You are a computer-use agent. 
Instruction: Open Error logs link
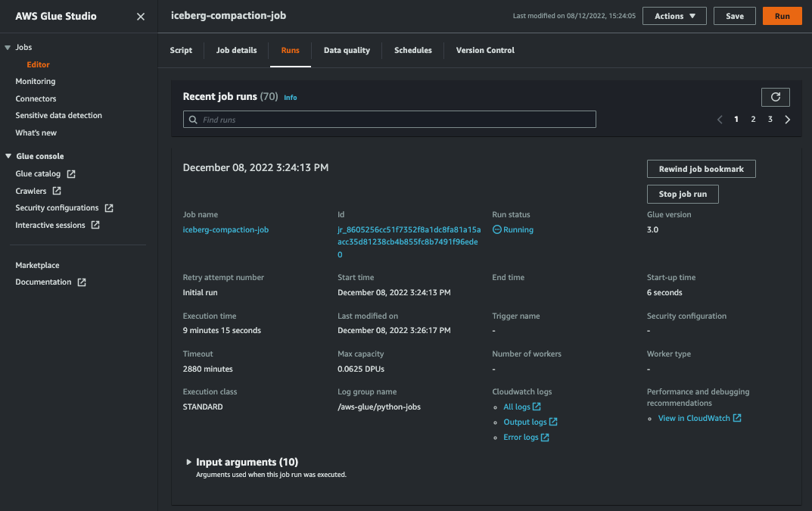tap(521, 438)
